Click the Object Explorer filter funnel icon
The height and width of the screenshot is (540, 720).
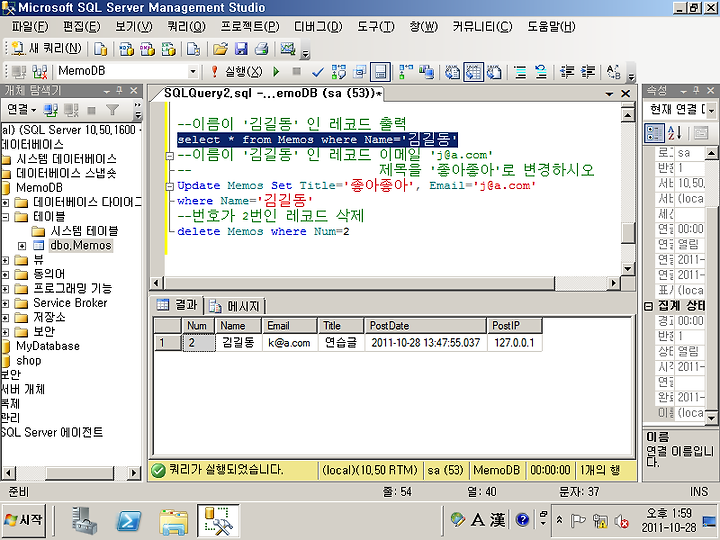click(x=112, y=110)
